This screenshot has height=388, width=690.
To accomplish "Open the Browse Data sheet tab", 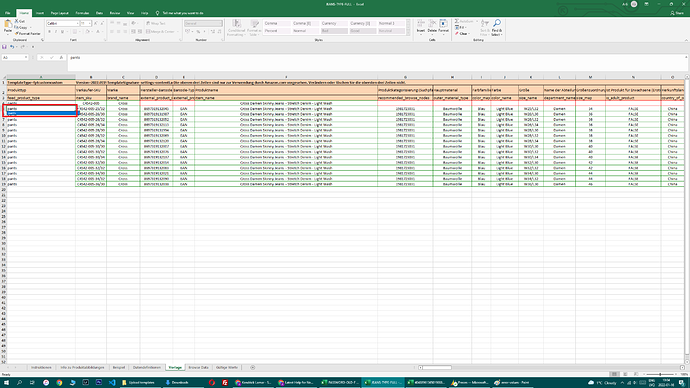I will pyautogui.click(x=198, y=367).
